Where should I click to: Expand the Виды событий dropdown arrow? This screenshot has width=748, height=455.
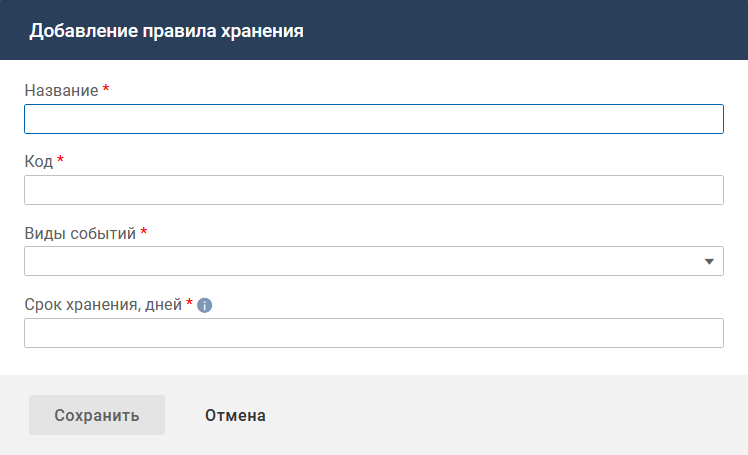709,262
